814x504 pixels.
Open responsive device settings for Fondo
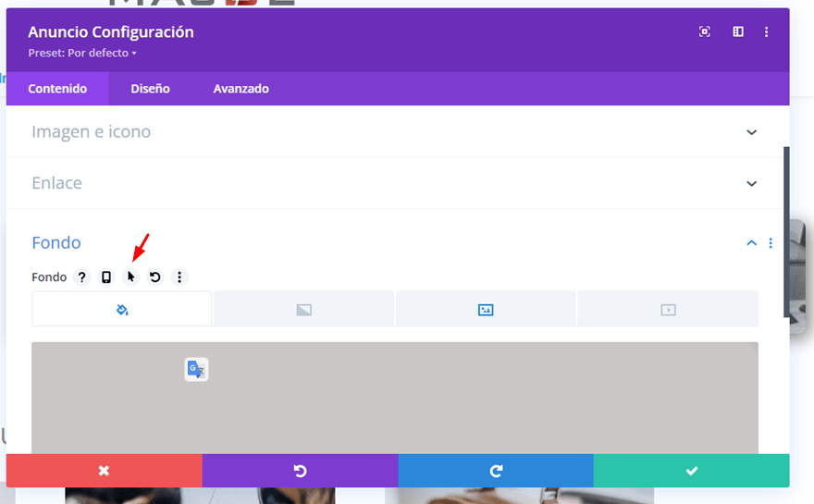coord(105,277)
